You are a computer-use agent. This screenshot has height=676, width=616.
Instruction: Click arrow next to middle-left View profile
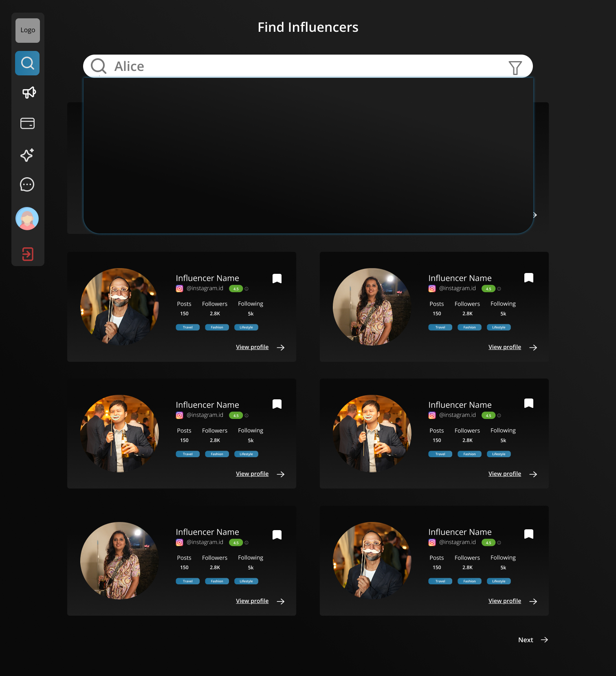[x=281, y=474]
